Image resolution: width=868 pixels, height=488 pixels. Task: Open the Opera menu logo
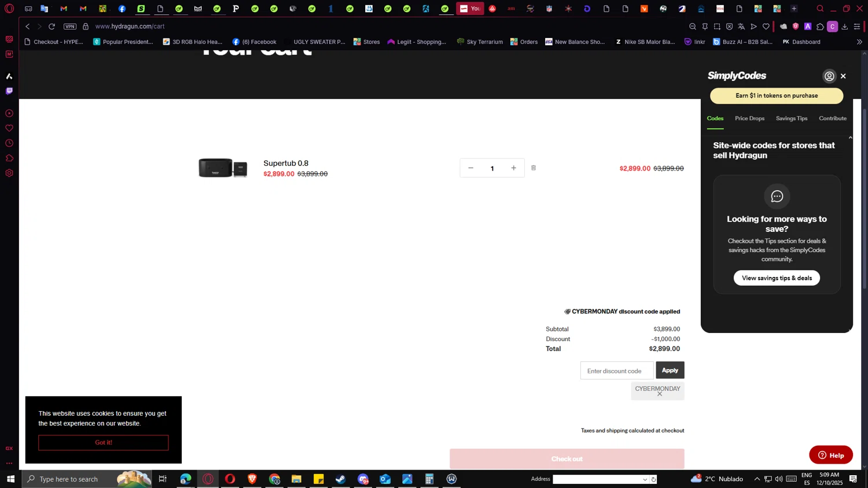click(x=9, y=9)
